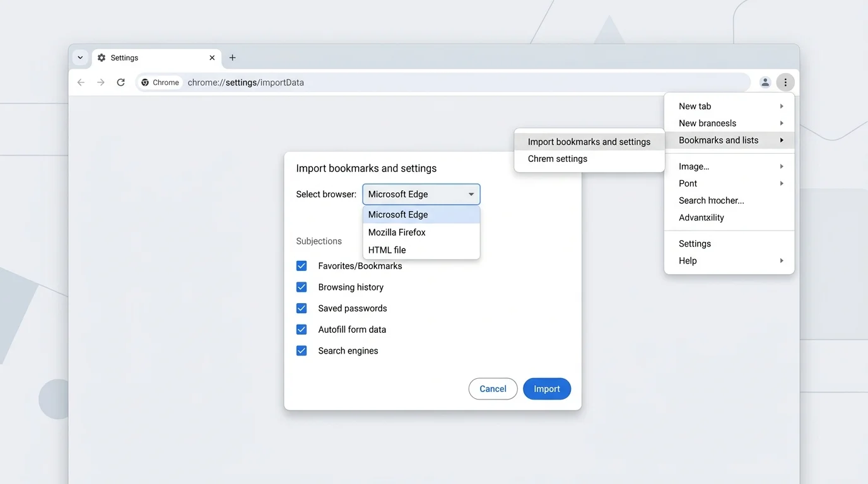Screen dimensions: 868x484
Task: Open the Image… menu item
Action: (729, 166)
